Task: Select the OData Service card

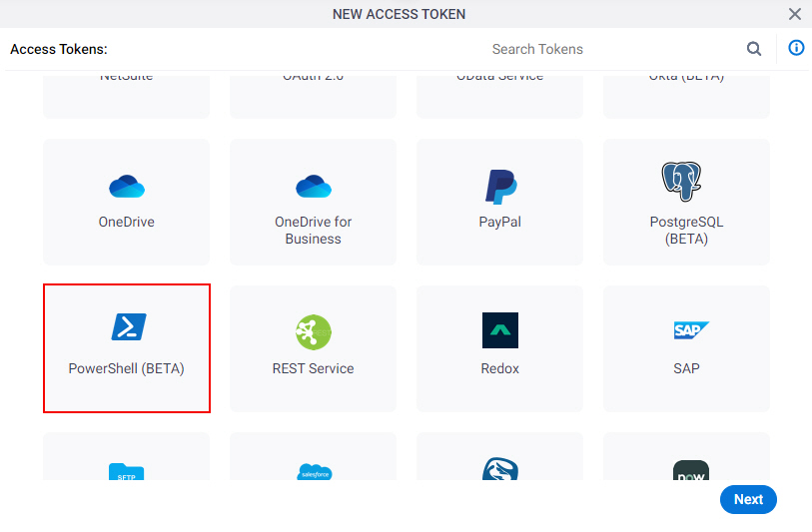Action: 499,97
